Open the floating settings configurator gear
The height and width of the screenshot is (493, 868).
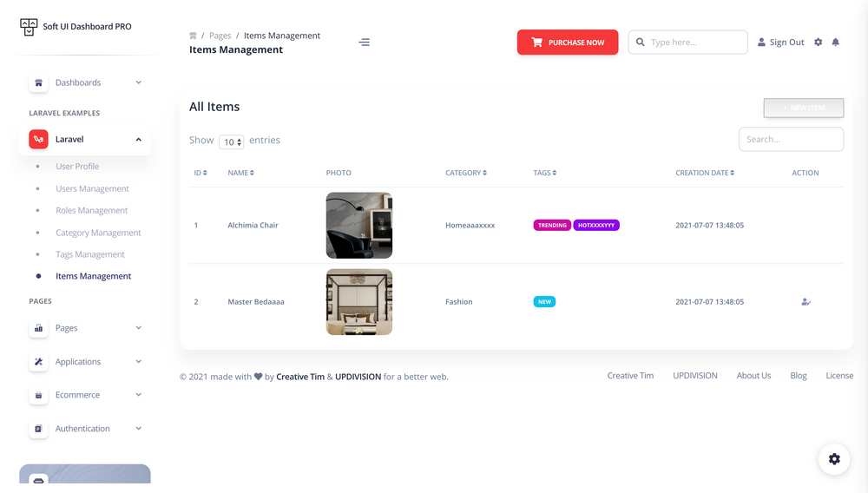pos(834,459)
